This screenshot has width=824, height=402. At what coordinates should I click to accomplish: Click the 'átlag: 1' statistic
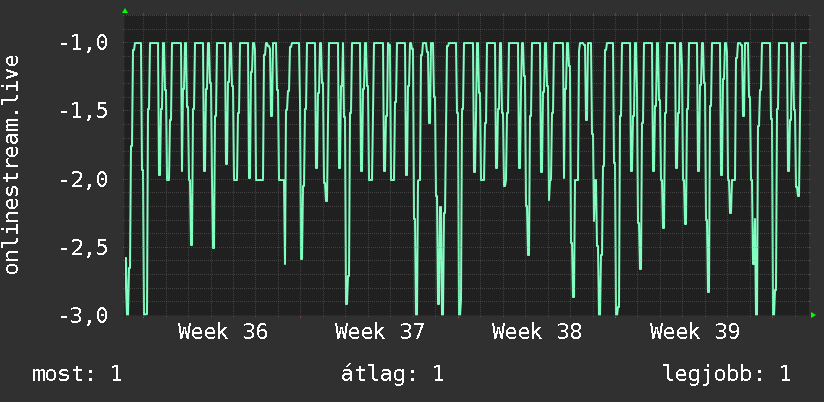point(392,374)
